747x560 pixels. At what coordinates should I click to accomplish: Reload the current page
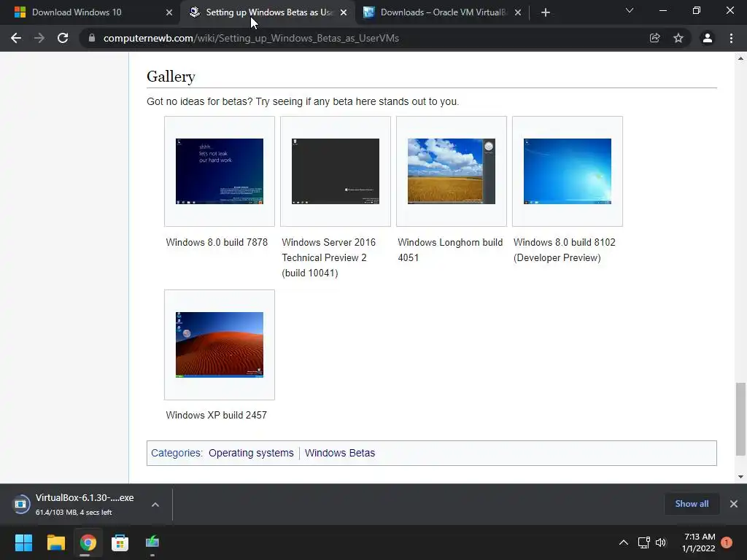[x=63, y=38]
